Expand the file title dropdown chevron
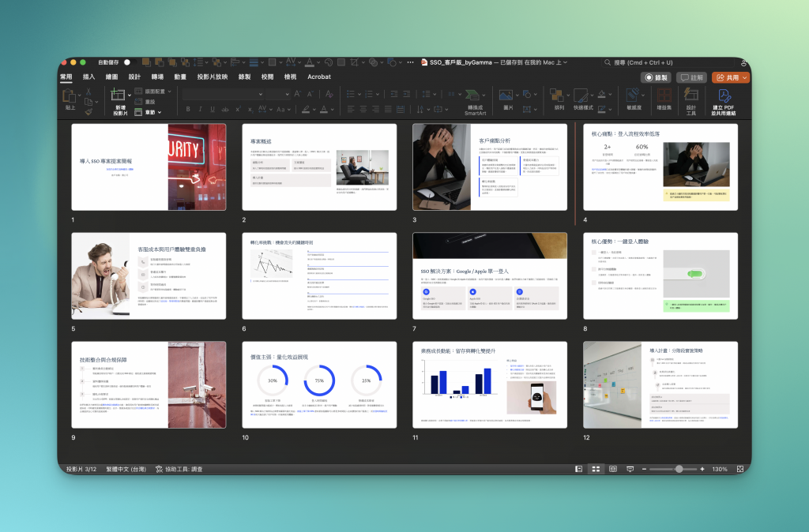This screenshot has height=532, width=809. pos(566,62)
